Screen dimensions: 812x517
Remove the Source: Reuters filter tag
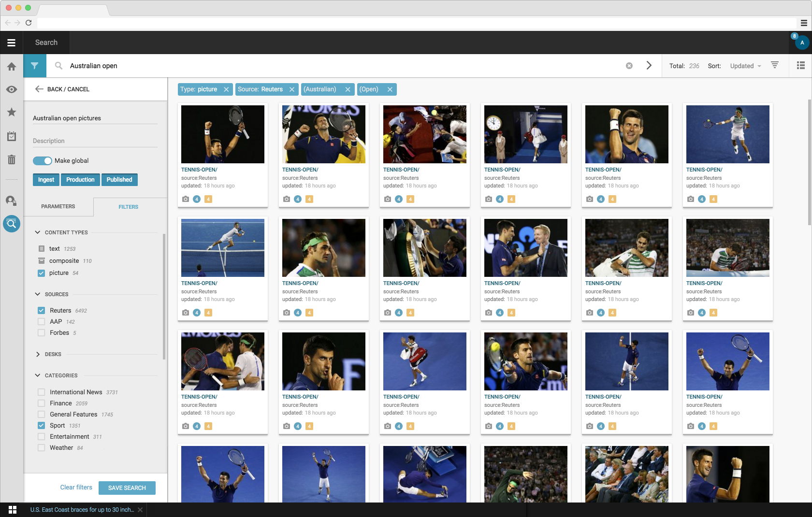pyautogui.click(x=292, y=89)
